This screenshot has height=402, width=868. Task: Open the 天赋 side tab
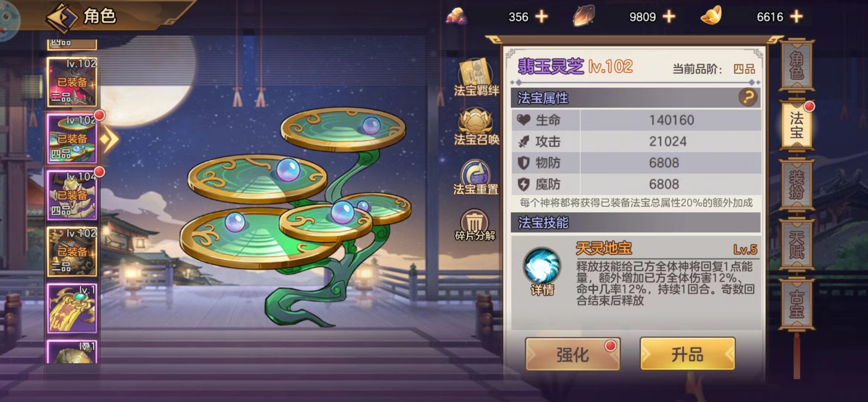click(x=797, y=245)
